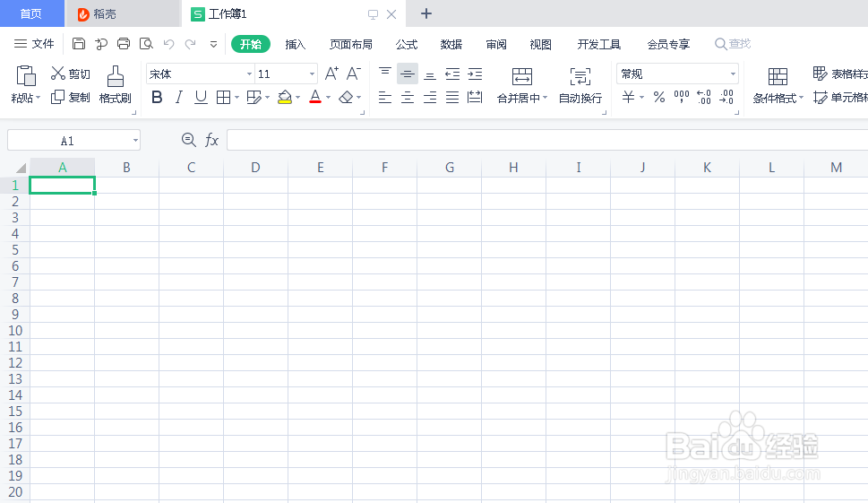The width and height of the screenshot is (868, 503).
Task: Select column D header
Action: point(255,168)
